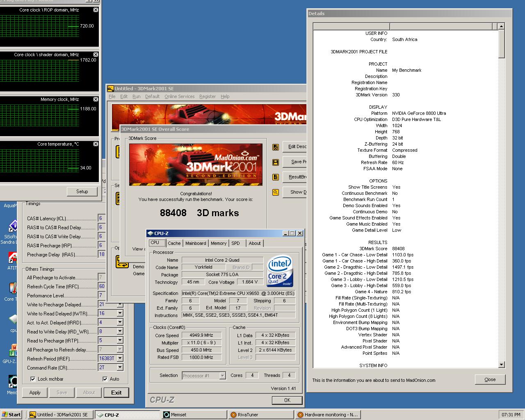The width and height of the screenshot is (525, 420).
Task: Click the 07:31 PM taskbar clock
Action: coord(511,415)
